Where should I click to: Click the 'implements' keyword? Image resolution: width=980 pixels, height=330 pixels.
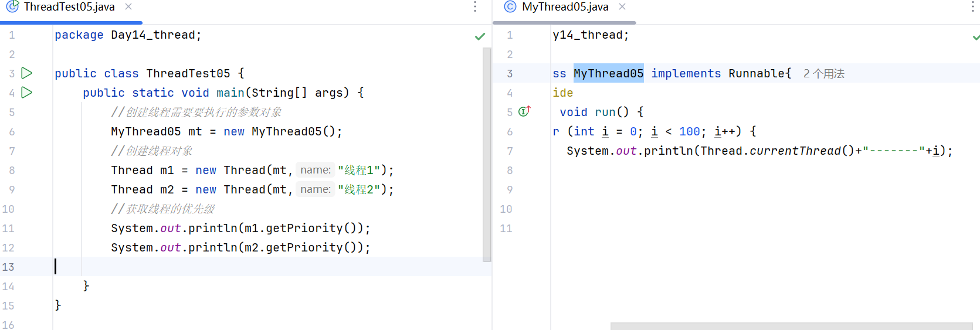pyautogui.click(x=686, y=73)
